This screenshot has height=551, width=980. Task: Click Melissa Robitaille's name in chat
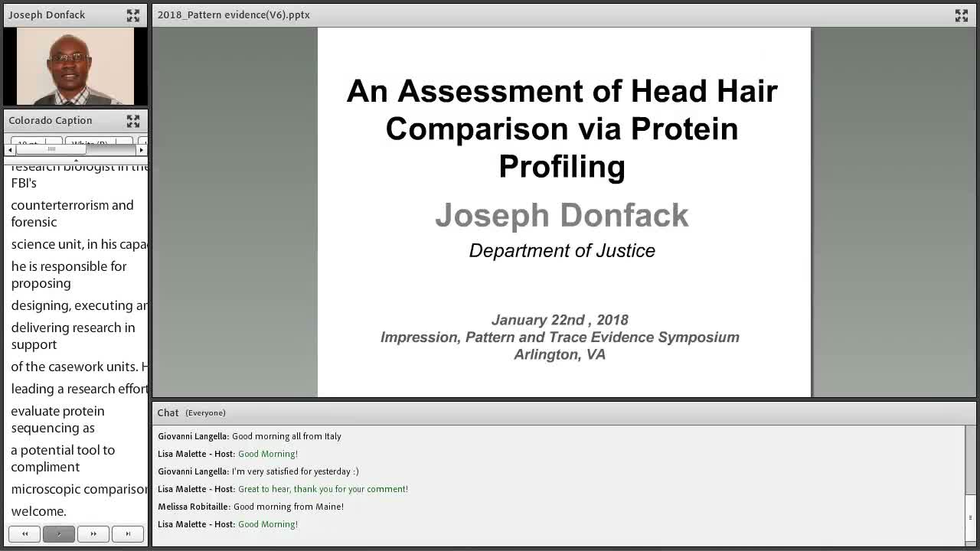tap(193, 507)
